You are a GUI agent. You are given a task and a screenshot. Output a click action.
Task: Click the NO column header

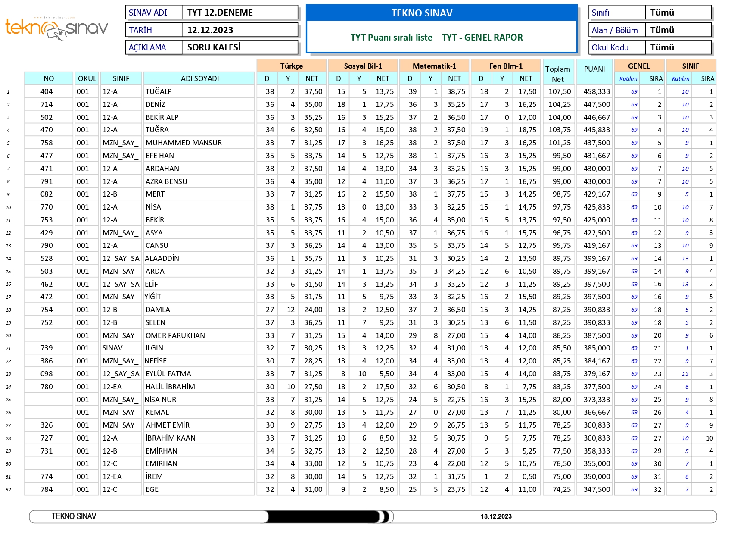pos(49,78)
